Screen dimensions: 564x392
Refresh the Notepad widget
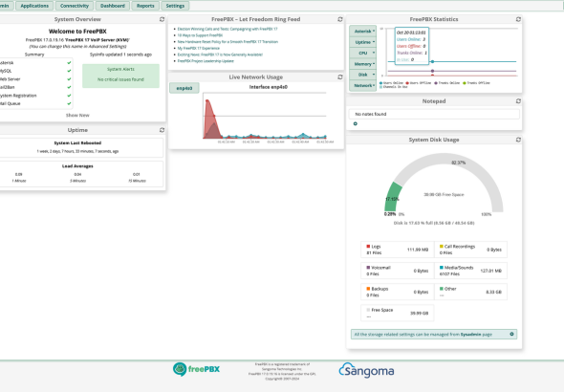coord(518,101)
